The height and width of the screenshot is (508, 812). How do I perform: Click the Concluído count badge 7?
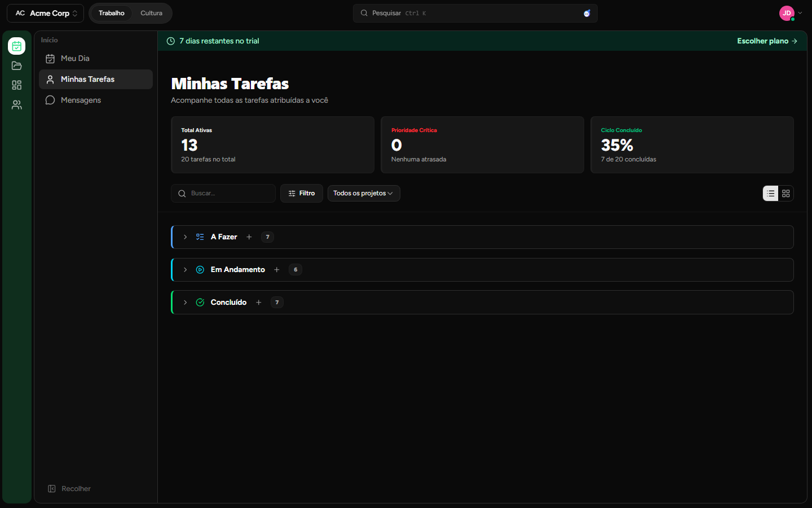tap(277, 303)
